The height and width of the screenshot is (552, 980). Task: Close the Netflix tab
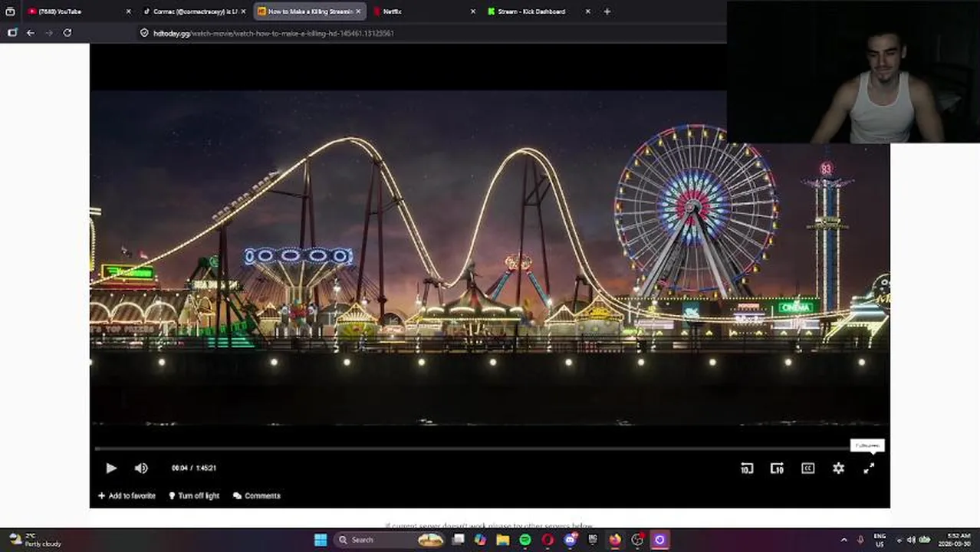point(472,11)
